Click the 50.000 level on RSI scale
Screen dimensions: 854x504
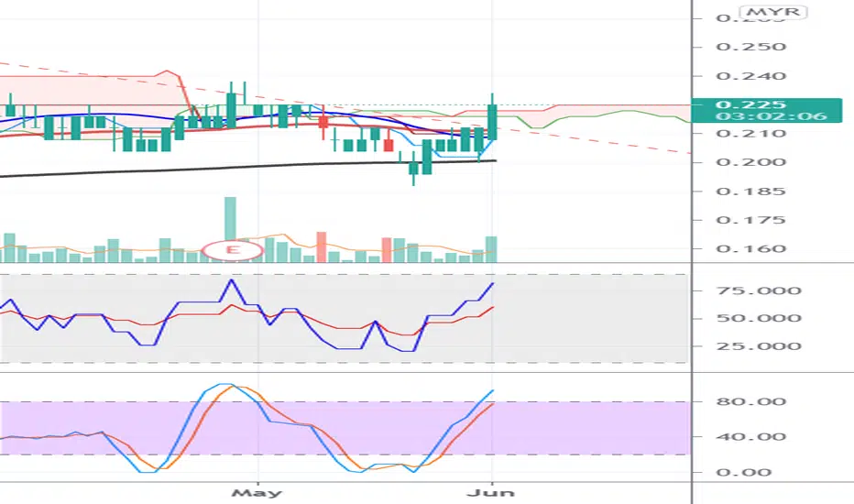pos(759,318)
